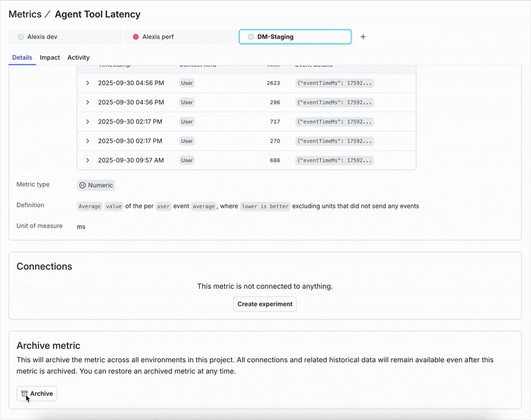Click User context badge in 296 row
This screenshot has height=420, width=531.
(x=187, y=102)
